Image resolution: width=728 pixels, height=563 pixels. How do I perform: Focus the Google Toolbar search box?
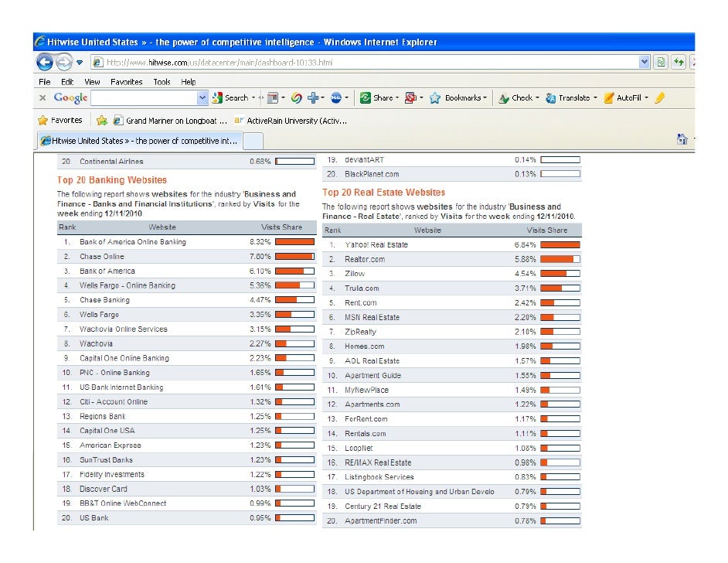tap(145, 97)
